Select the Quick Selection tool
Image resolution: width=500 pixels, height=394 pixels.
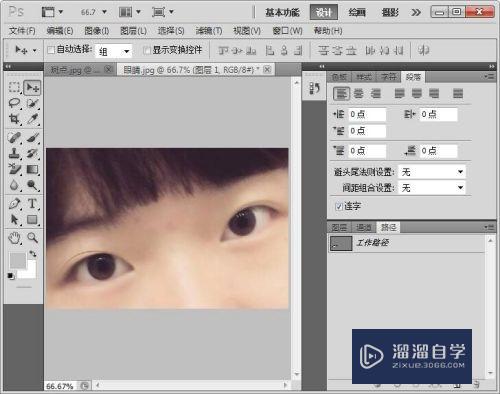[x=32, y=103]
